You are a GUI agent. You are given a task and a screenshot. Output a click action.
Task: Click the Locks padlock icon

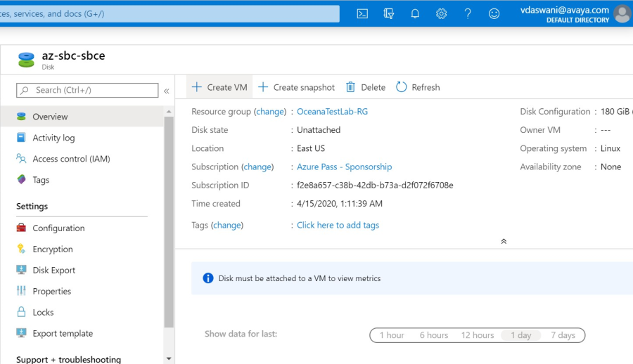(x=21, y=311)
